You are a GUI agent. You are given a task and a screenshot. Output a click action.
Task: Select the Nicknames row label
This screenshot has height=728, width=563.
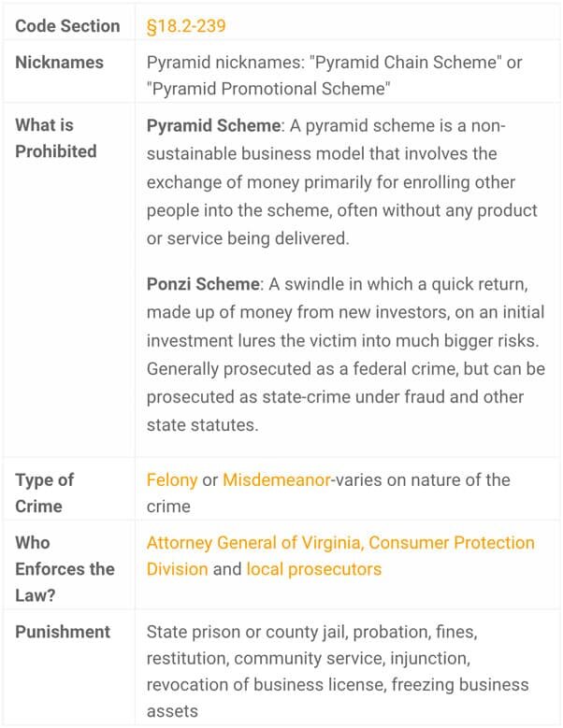60,63
